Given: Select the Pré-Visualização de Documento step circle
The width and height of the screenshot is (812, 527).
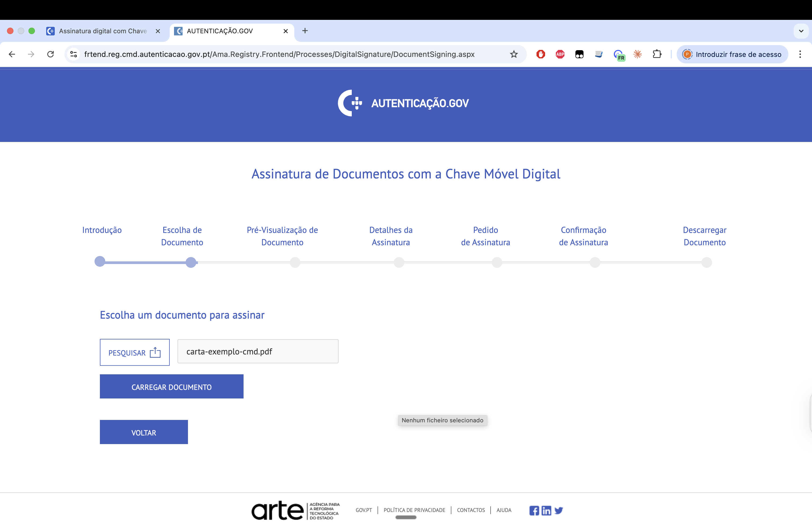Looking at the screenshot, I should coord(295,262).
